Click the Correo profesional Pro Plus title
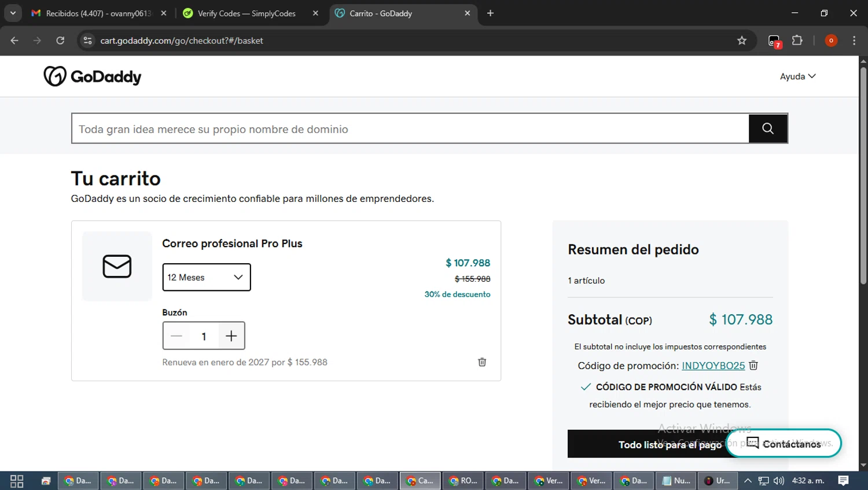 [x=232, y=244]
